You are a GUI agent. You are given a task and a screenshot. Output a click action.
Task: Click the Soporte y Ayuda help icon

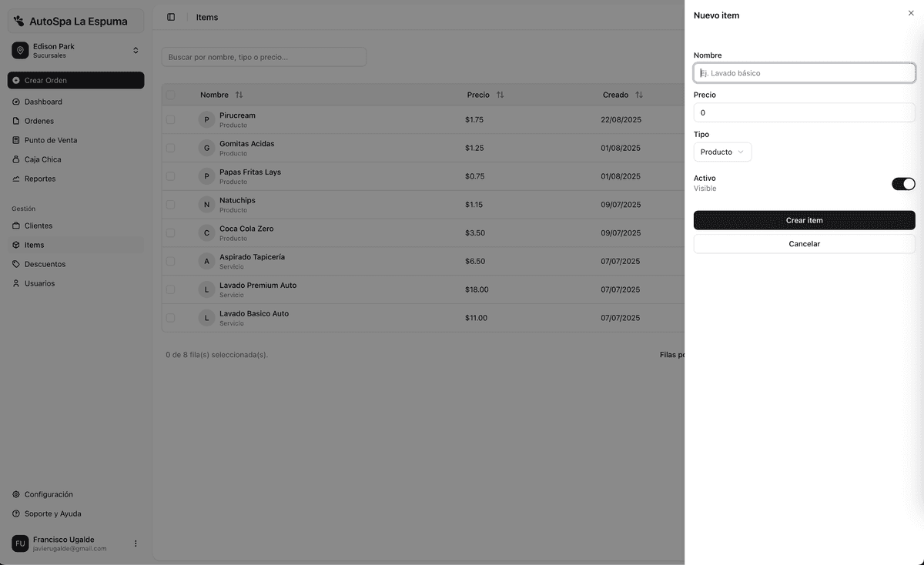tap(16, 513)
